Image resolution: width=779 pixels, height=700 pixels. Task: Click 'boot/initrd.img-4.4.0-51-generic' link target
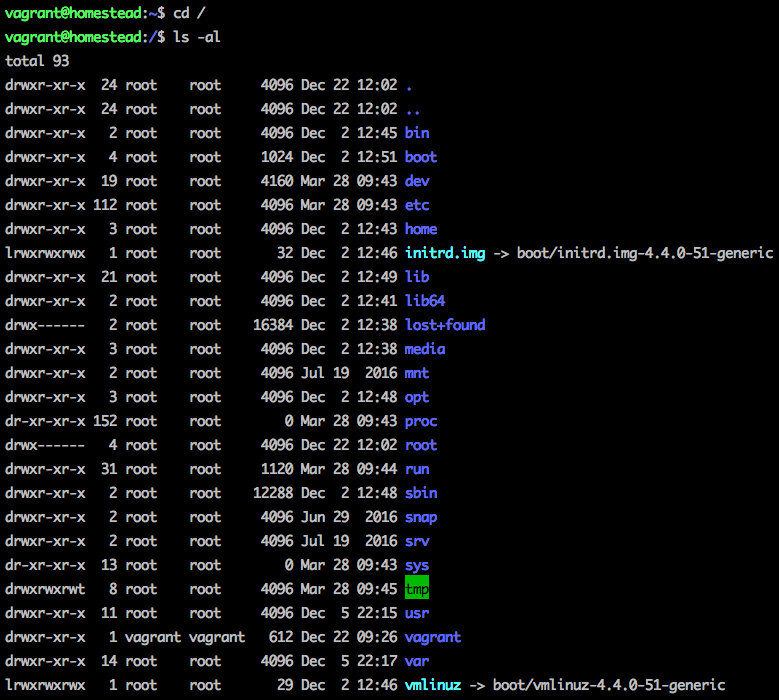pyautogui.click(x=645, y=253)
